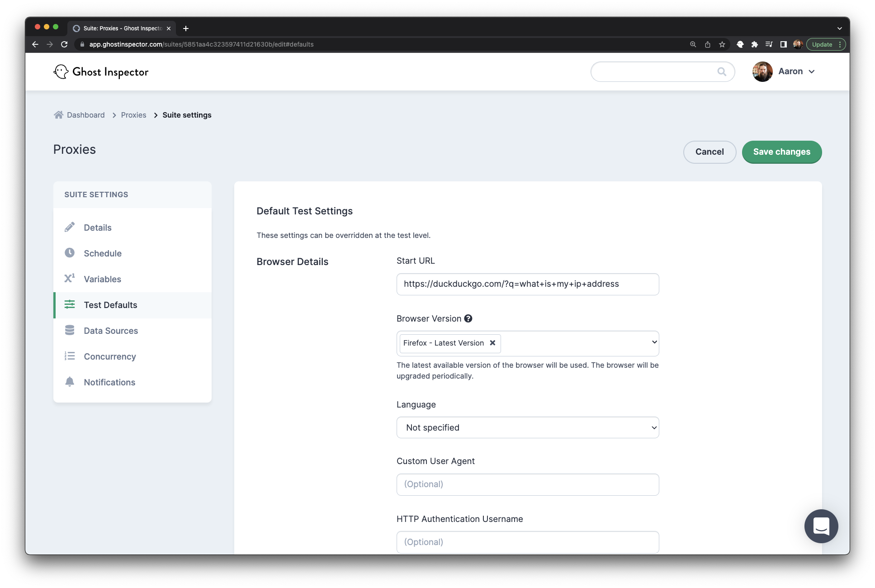Image resolution: width=875 pixels, height=588 pixels.
Task: Click the Test Defaults sliders icon
Action: (70, 304)
